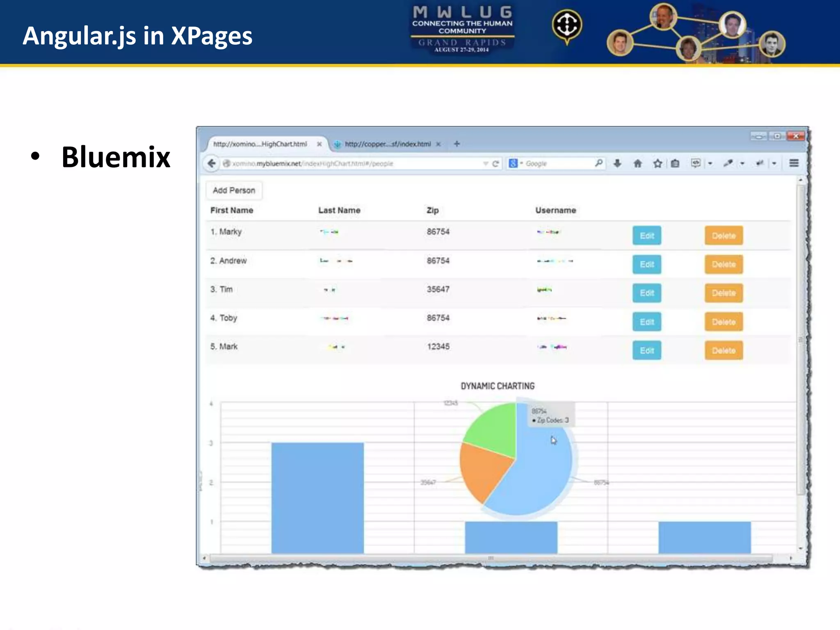
Task: Bookmark this page with the star icon
Action: pos(657,163)
